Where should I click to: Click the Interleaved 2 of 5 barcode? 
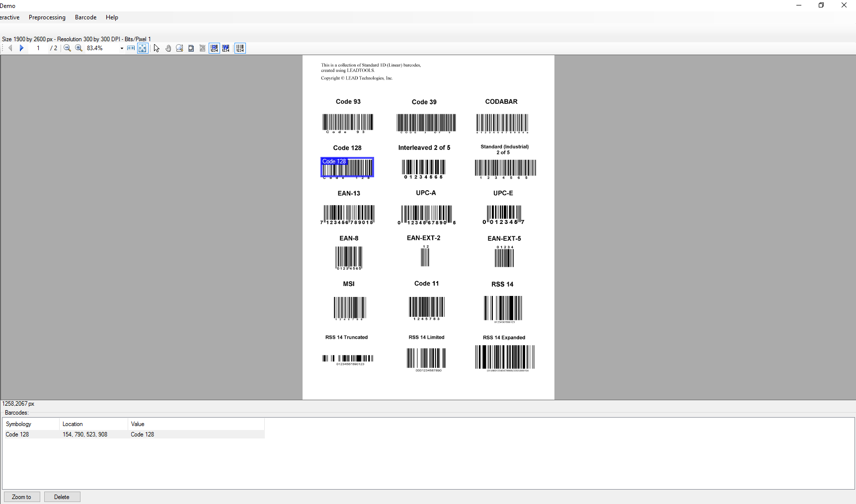(x=424, y=169)
